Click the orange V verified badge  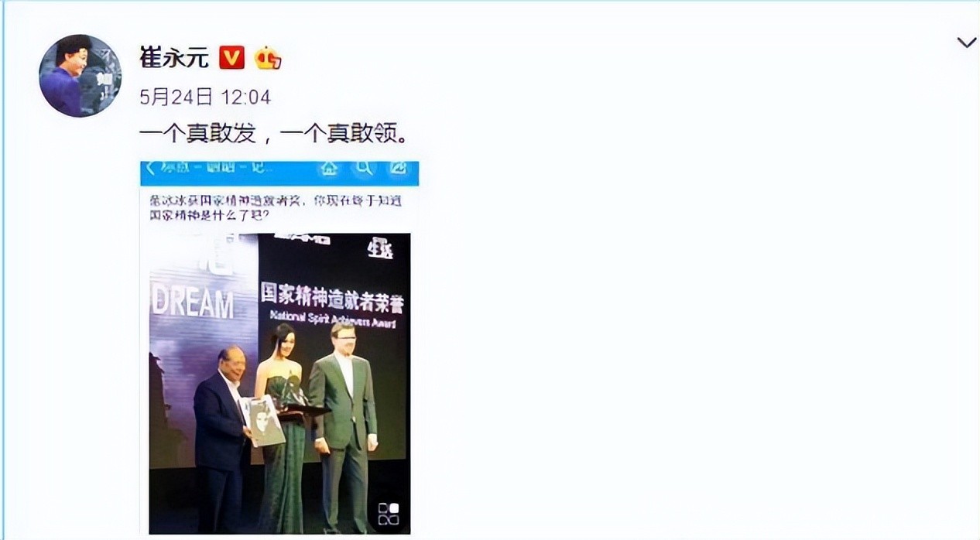[x=231, y=57]
